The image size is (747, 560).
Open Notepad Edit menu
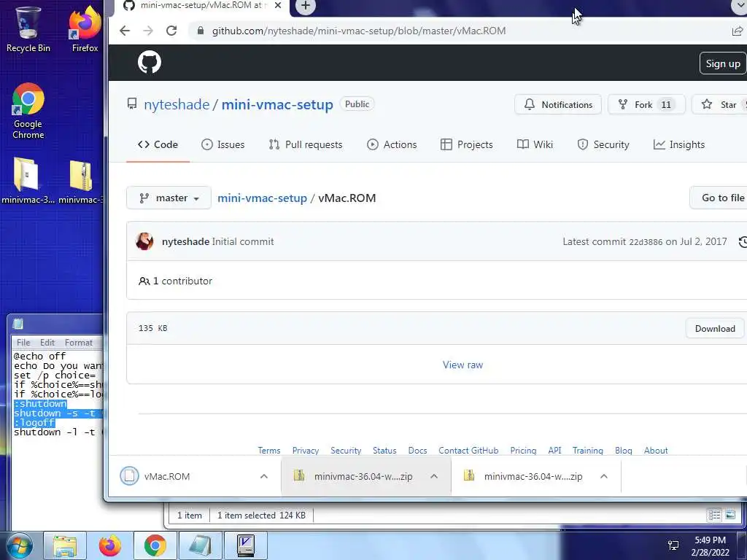click(x=47, y=343)
